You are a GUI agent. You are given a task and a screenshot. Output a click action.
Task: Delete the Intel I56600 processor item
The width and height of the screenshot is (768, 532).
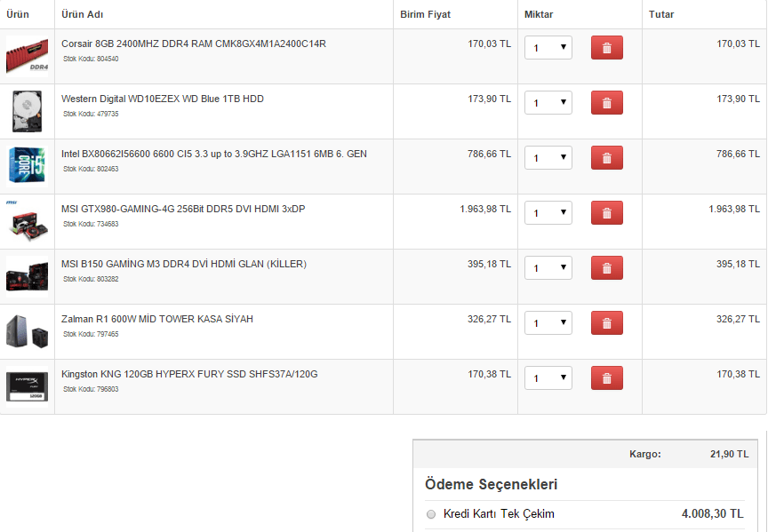coord(607,157)
